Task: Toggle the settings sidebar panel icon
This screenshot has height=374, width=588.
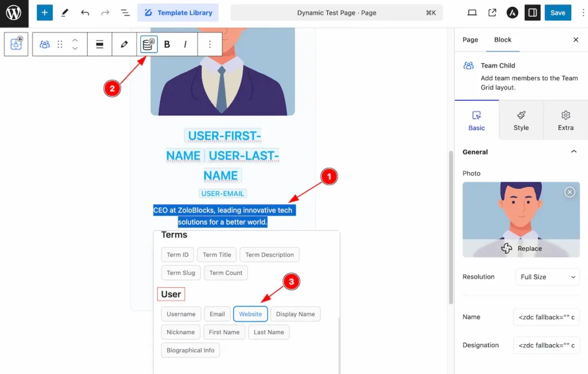Action: [532, 13]
